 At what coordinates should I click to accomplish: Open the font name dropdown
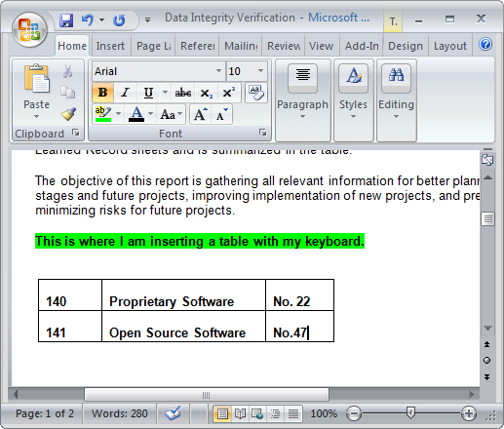tap(218, 71)
